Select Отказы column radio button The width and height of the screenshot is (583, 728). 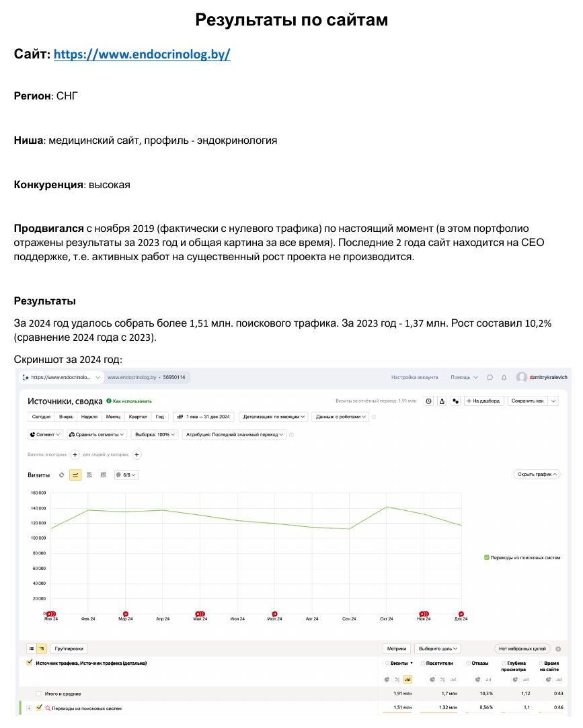pos(468,663)
